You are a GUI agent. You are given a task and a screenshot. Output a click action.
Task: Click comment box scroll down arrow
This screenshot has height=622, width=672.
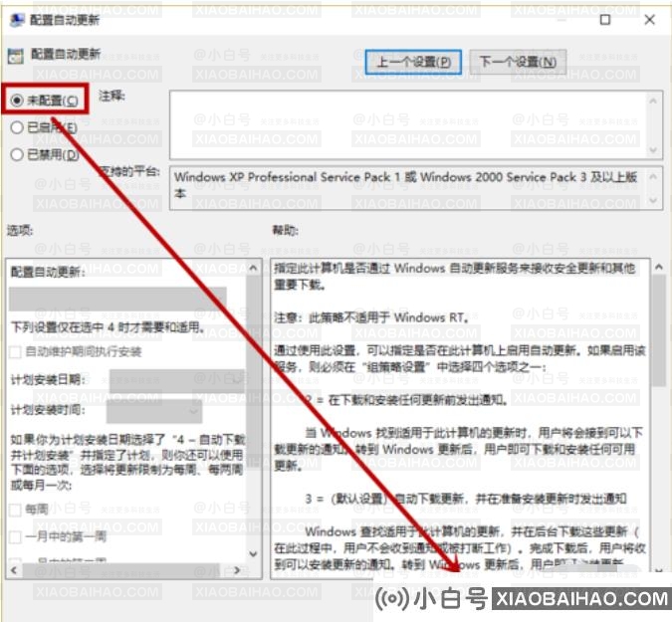(653, 150)
